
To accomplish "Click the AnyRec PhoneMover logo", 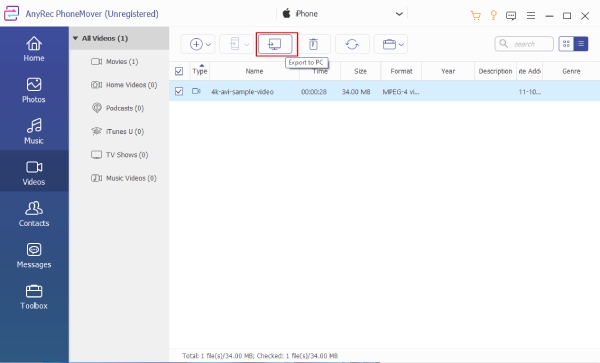I will [11, 14].
